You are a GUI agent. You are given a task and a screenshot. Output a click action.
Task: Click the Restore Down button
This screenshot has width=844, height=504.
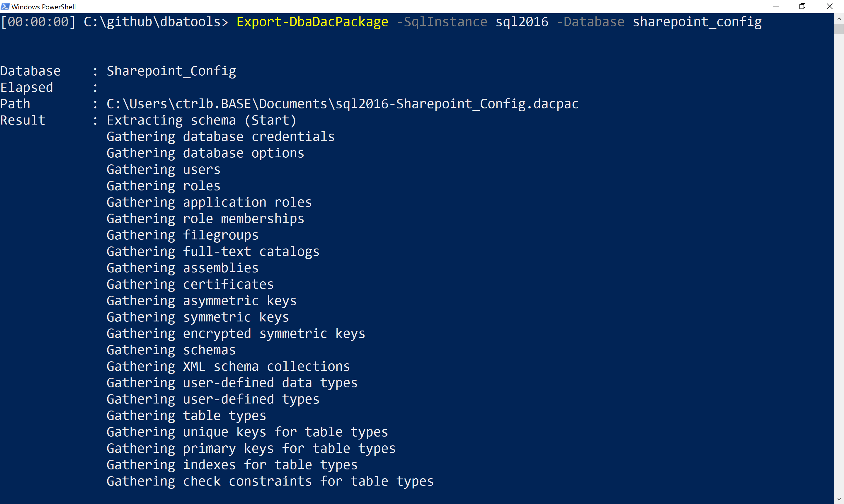[803, 6]
